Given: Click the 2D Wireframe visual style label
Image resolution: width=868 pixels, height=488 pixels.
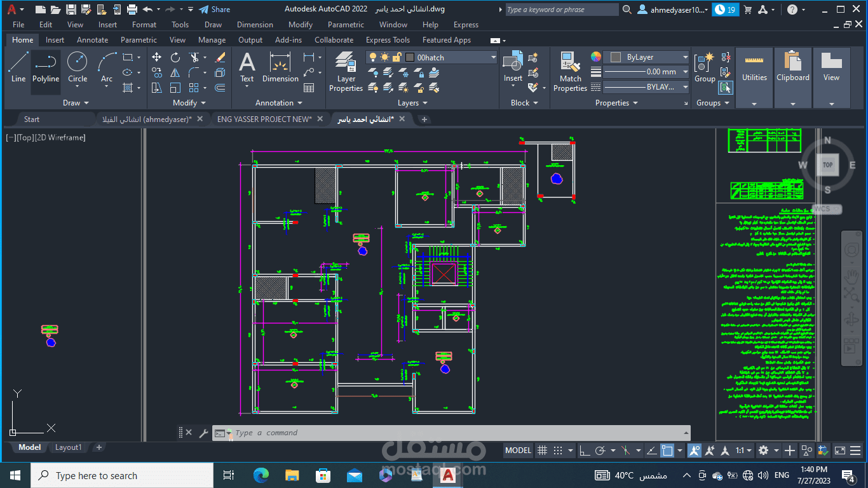Looking at the screenshot, I should pyautogui.click(x=60, y=137).
